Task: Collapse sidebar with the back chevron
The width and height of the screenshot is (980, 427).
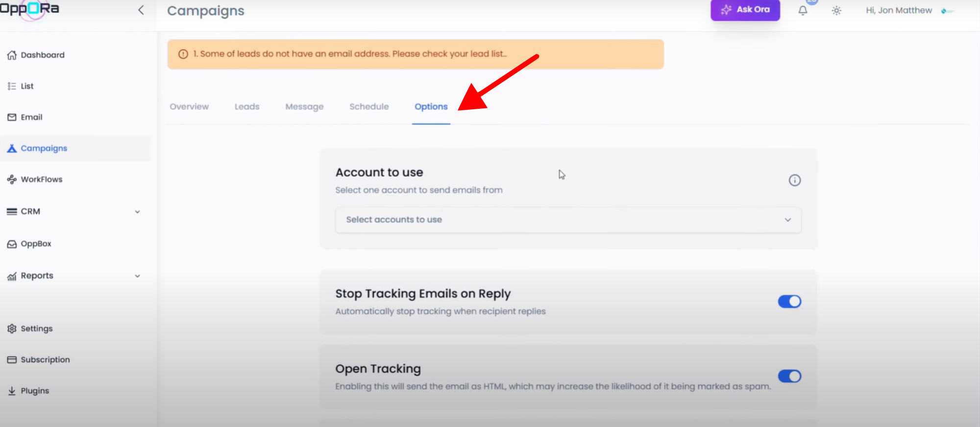Action: tap(141, 10)
